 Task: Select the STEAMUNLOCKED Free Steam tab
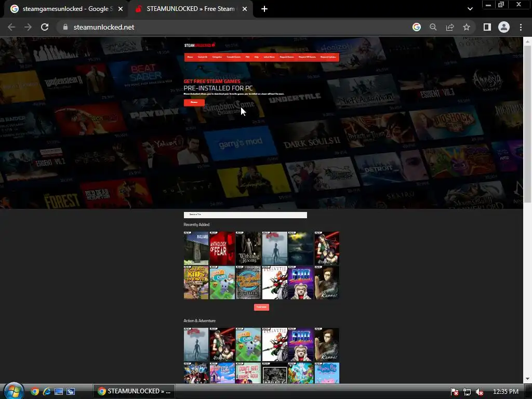pos(190,9)
